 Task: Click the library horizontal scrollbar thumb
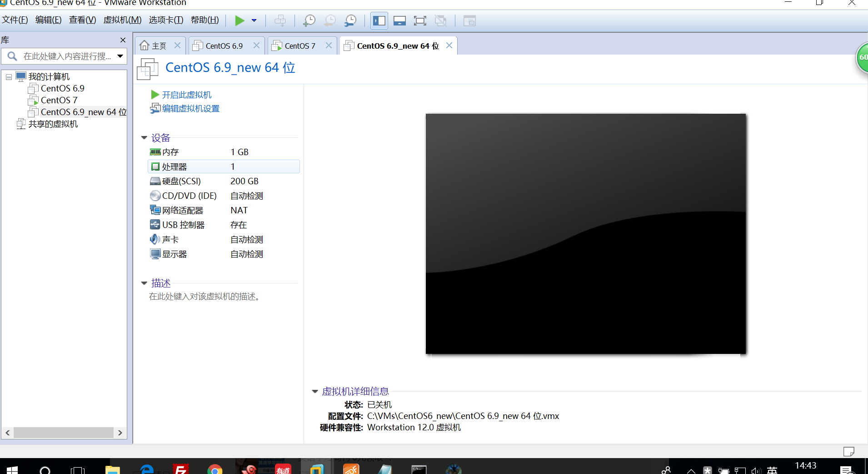(x=64, y=433)
